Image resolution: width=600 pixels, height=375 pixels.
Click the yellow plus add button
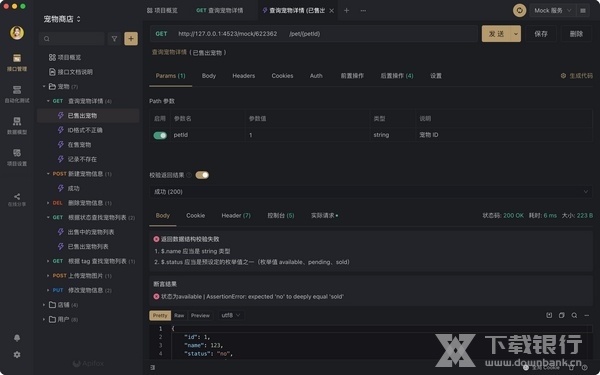(131, 39)
